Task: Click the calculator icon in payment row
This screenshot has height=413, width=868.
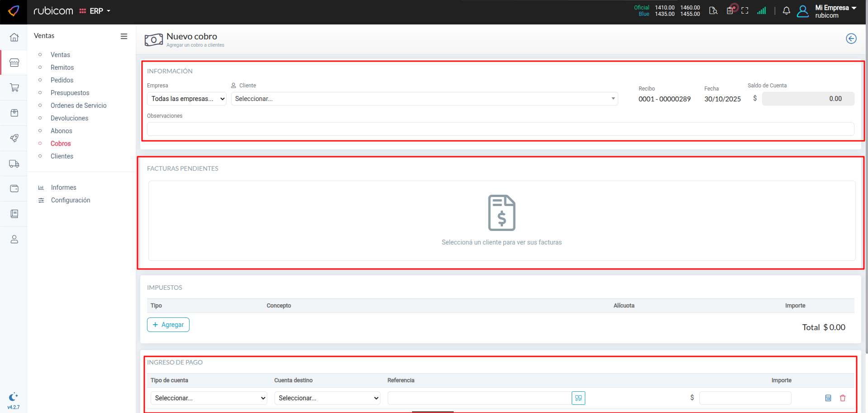Action: [828, 398]
